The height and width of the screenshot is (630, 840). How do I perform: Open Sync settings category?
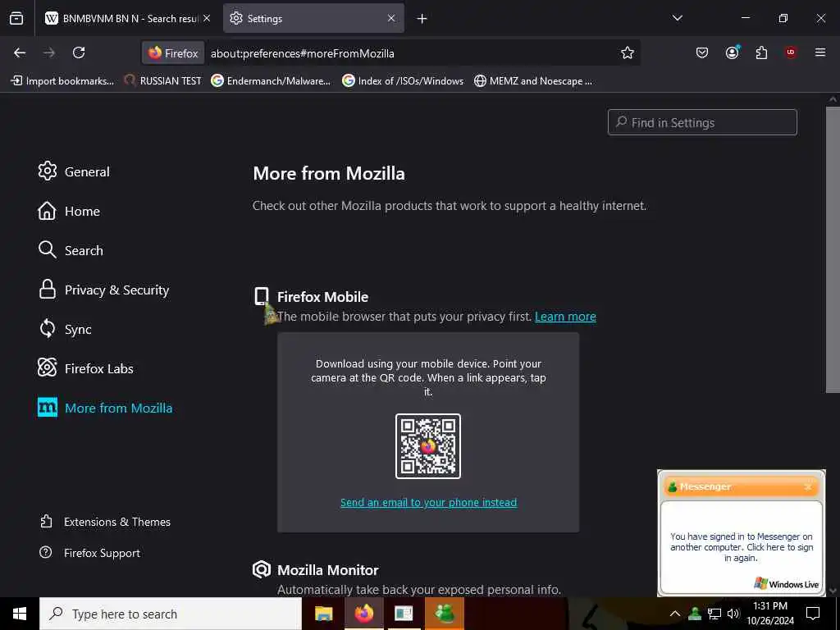click(65, 329)
